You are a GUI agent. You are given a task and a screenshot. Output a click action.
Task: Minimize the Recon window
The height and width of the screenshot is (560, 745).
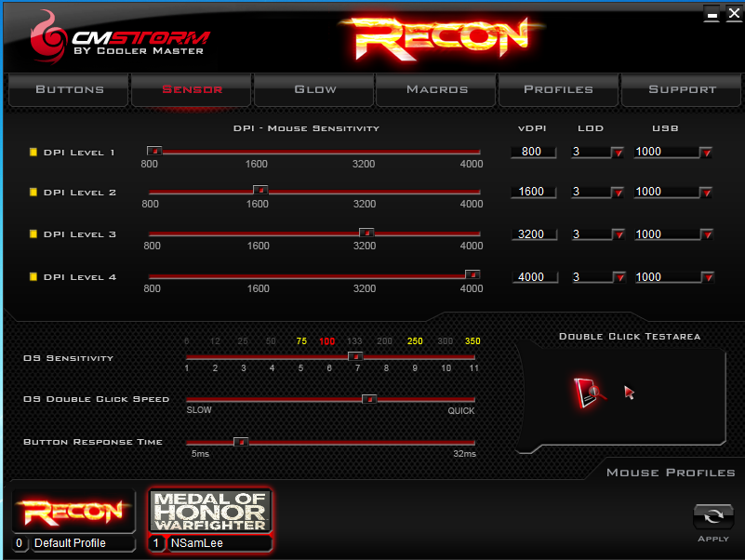(712, 14)
